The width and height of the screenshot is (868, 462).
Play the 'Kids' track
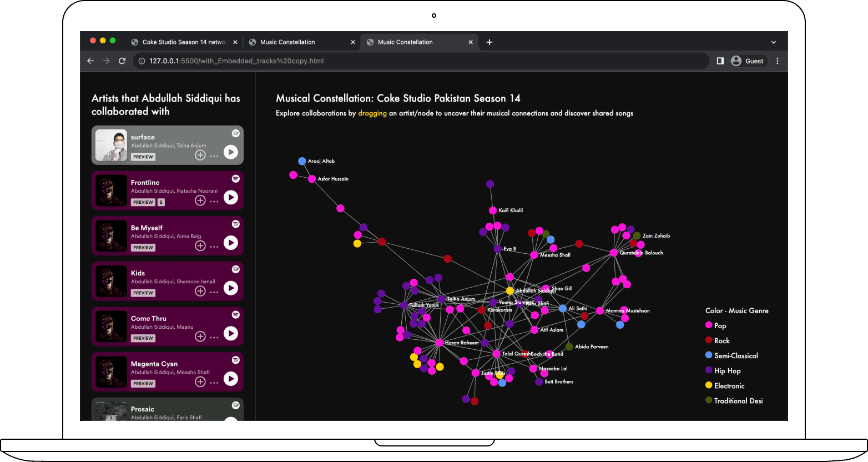231,288
